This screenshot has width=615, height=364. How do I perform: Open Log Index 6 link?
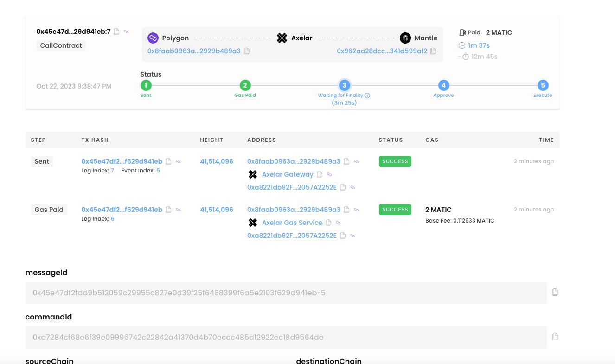pyautogui.click(x=112, y=219)
